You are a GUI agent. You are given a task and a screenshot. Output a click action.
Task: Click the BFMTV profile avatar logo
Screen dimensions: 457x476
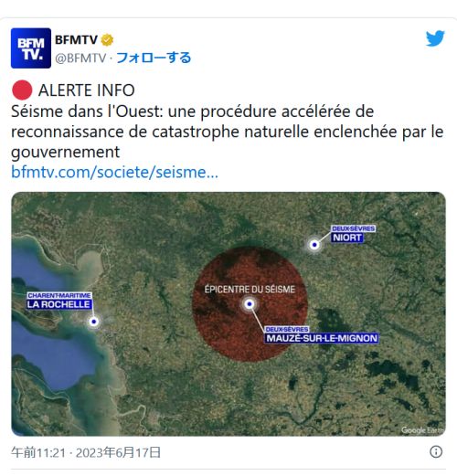pyautogui.click(x=31, y=48)
